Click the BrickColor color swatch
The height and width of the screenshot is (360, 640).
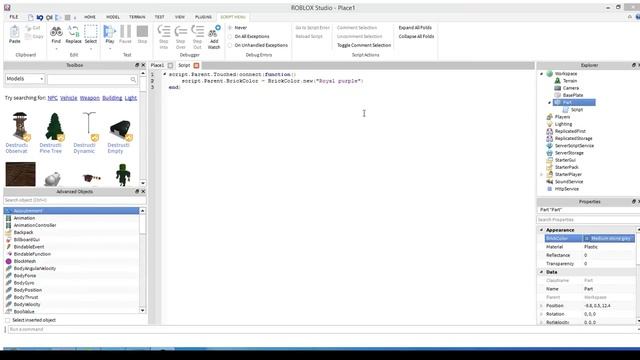point(587,238)
